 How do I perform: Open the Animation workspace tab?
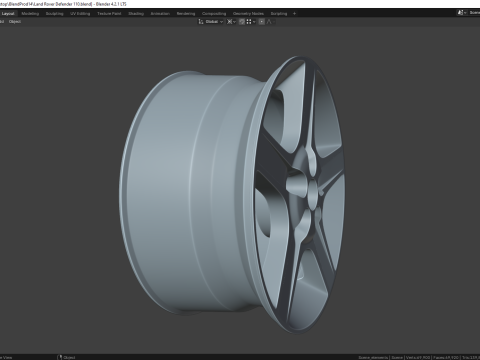click(x=160, y=14)
